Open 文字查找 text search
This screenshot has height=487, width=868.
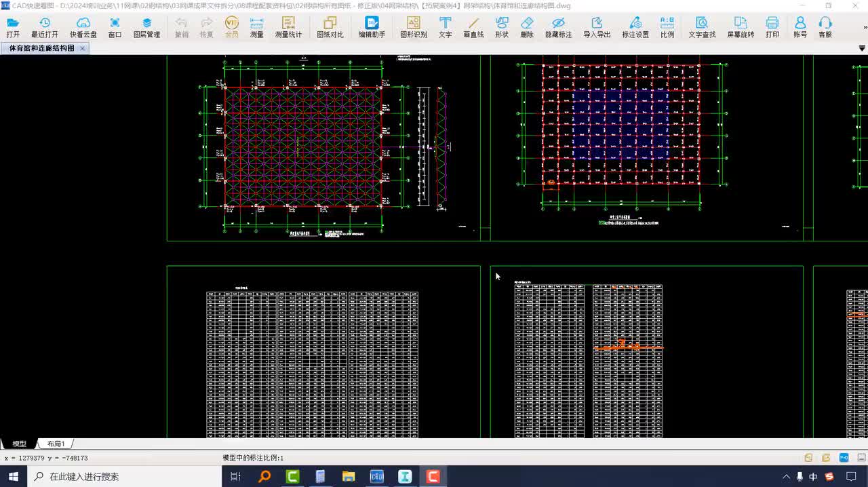[x=702, y=27]
